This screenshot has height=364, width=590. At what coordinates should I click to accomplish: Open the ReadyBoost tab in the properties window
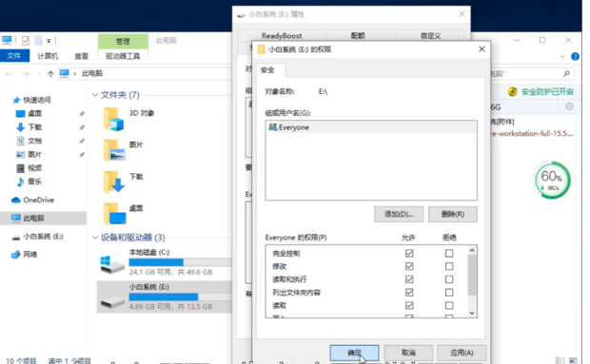click(x=282, y=36)
